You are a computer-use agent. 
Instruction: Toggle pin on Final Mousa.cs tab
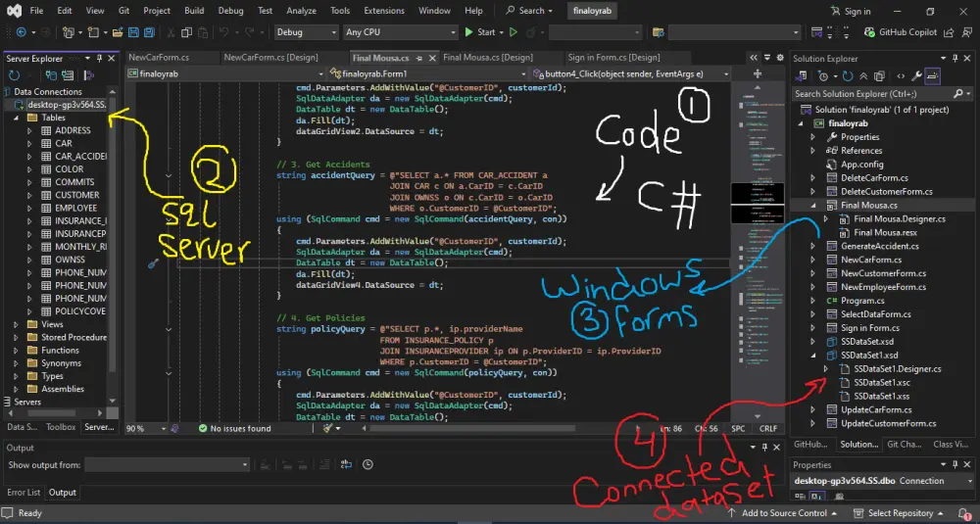418,58
